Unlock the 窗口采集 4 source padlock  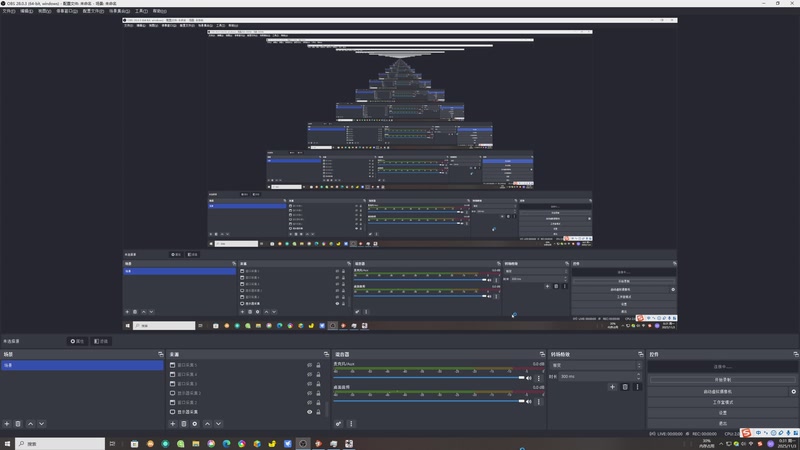point(318,374)
